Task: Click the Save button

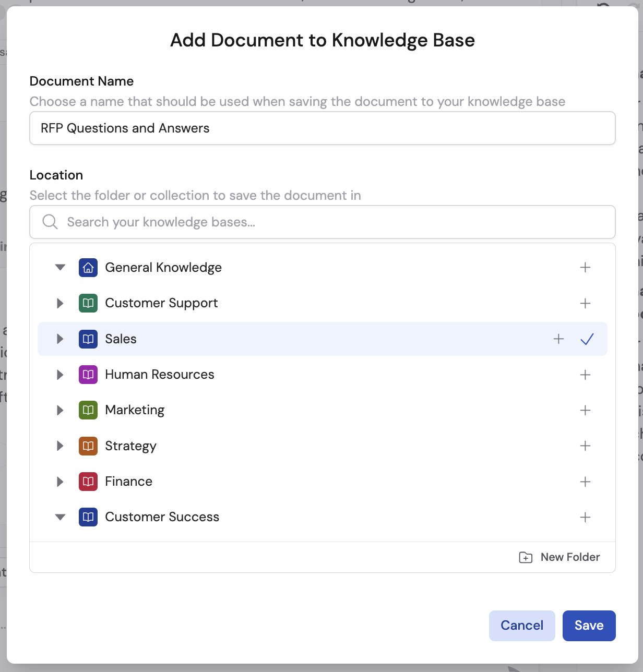Action: 589,626
